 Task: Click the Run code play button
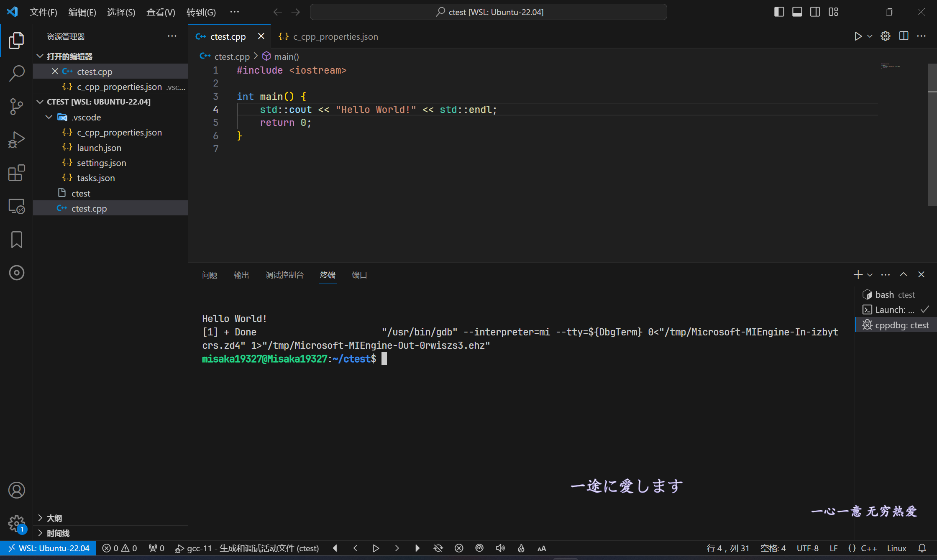point(858,36)
